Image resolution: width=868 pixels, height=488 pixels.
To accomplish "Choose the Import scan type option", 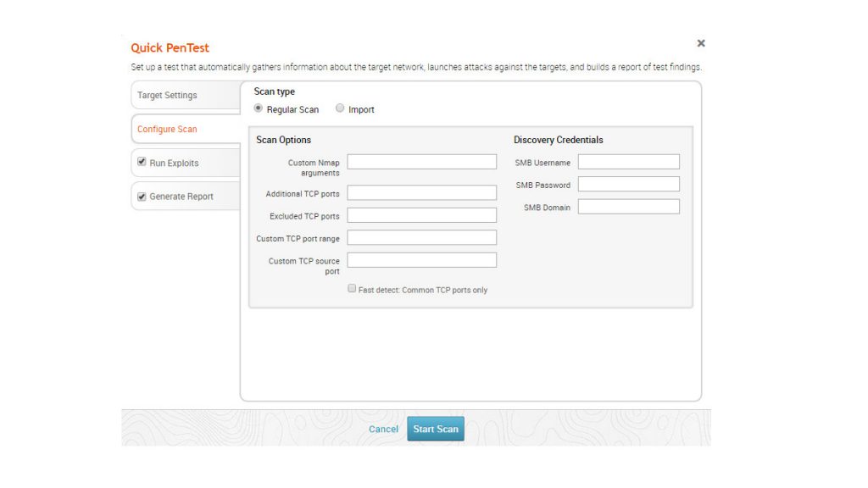I will (340, 108).
